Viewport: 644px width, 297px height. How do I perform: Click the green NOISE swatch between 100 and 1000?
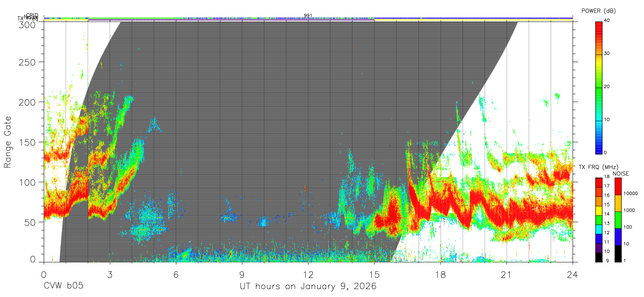tap(617, 220)
